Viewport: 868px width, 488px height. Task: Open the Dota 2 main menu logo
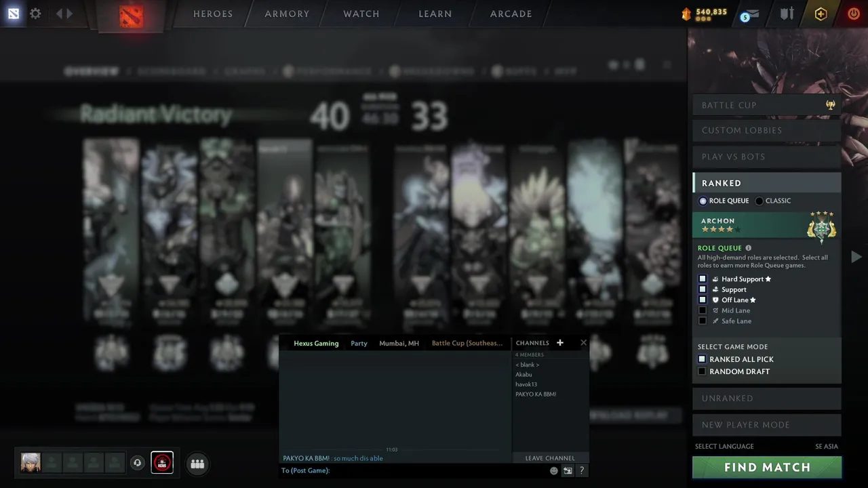click(14, 14)
